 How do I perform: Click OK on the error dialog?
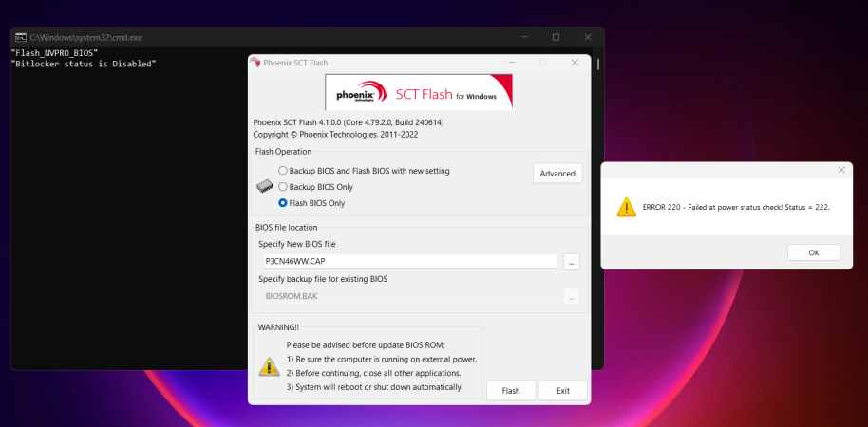click(813, 252)
